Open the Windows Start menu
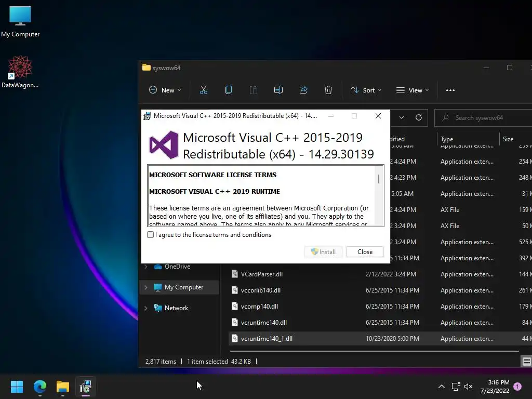The width and height of the screenshot is (532, 399). (17, 387)
